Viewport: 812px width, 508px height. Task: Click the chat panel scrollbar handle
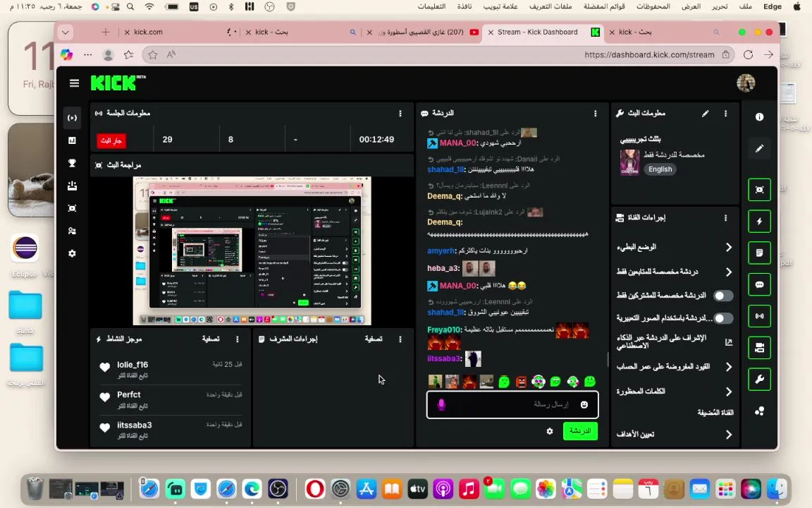pyautogui.click(x=608, y=359)
